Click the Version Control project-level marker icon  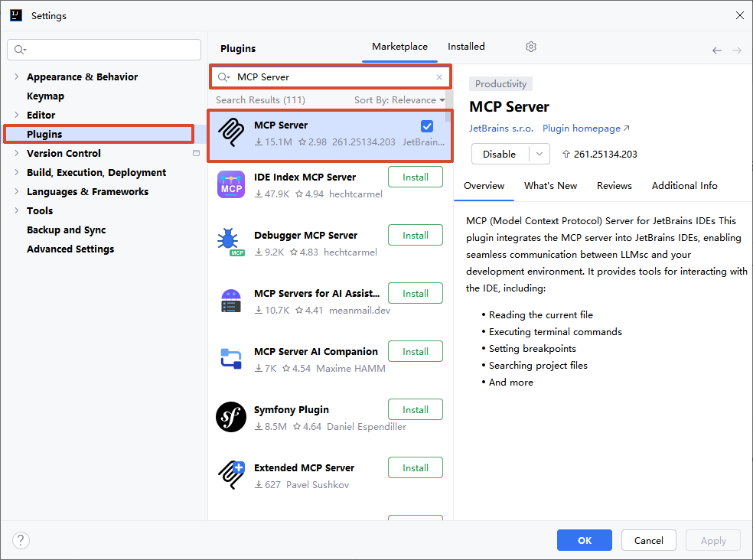196,153
